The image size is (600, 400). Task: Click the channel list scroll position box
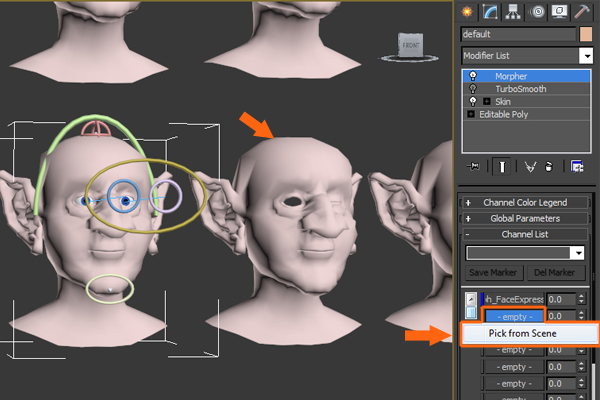click(x=471, y=313)
